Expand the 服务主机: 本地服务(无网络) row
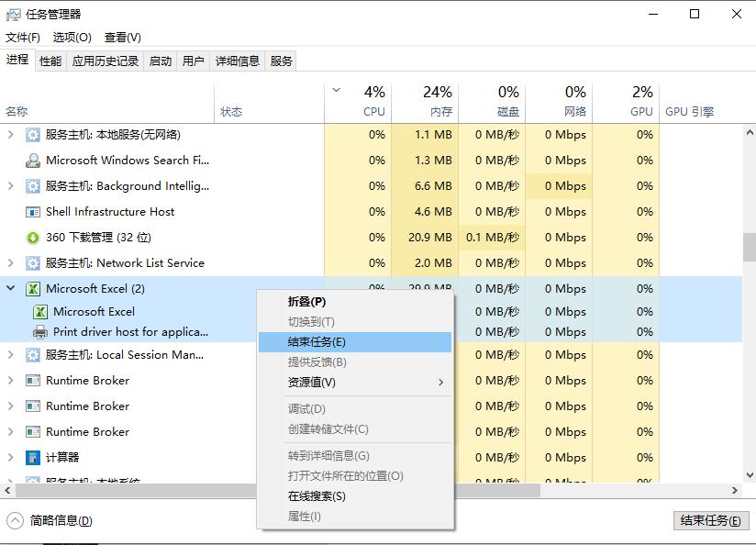This screenshot has height=545, width=756. tap(11, 135)
